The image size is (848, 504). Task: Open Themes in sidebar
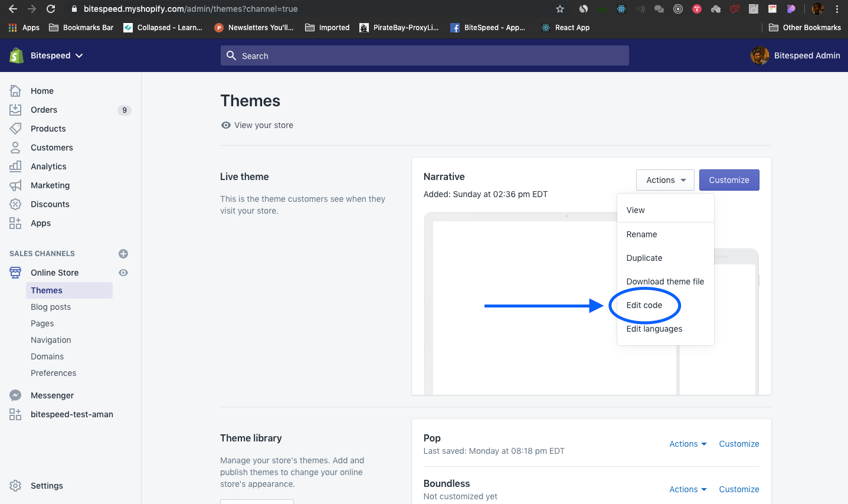[x=69, y=290]
